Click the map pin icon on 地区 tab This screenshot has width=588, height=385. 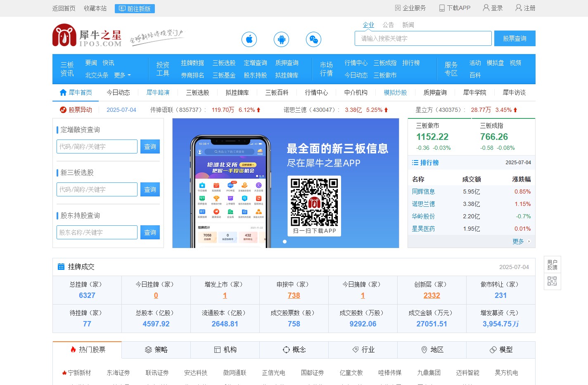tap(424, 350)
